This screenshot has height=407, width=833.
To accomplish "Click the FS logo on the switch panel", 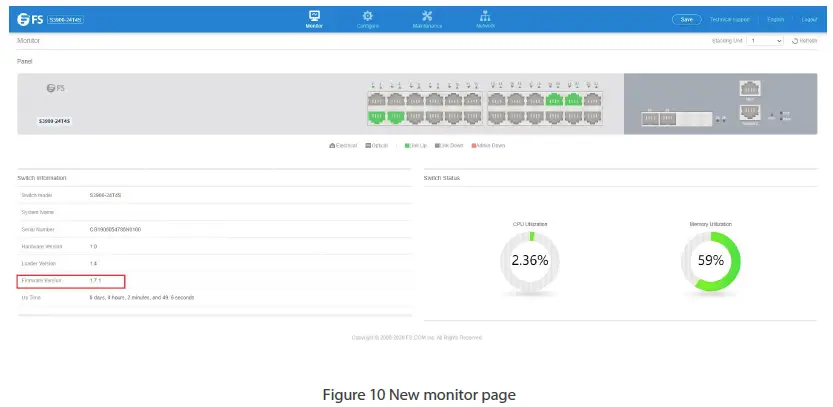I will coord(55,88).
